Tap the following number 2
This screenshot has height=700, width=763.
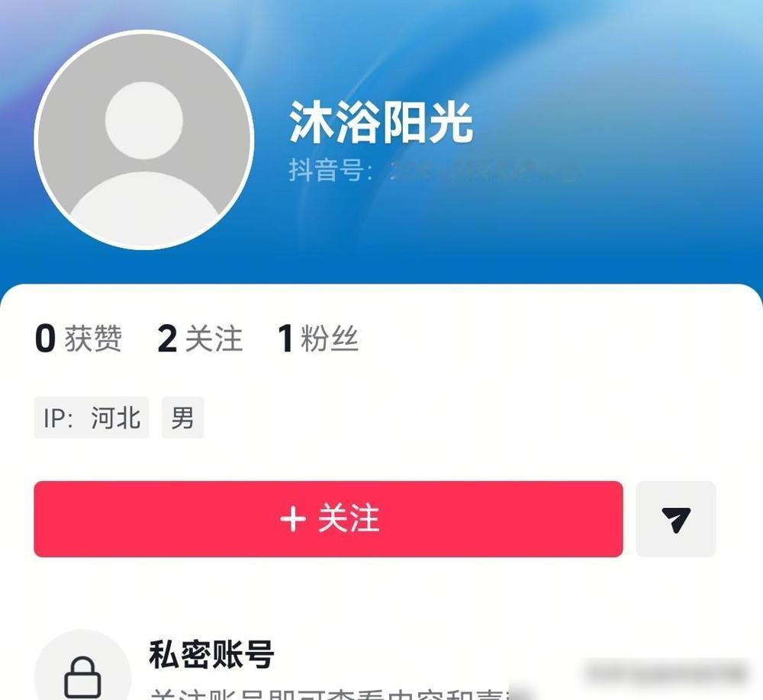coord(167,339)
